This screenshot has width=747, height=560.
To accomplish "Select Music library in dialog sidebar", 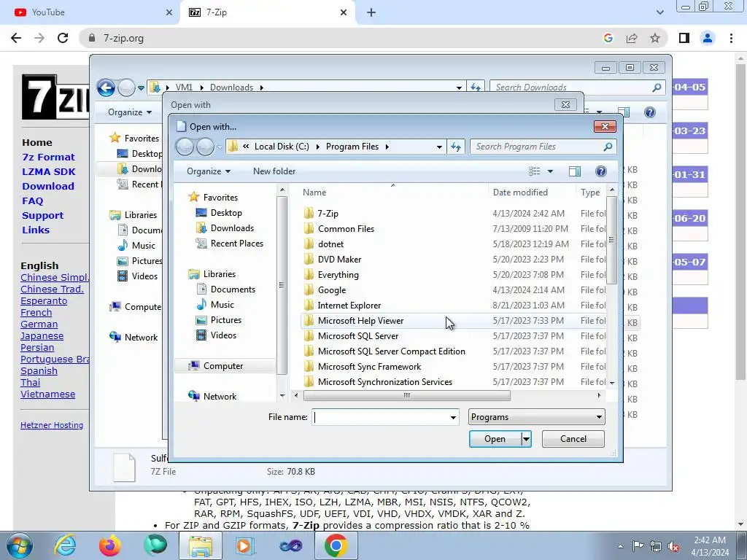I will pos(222,304).
